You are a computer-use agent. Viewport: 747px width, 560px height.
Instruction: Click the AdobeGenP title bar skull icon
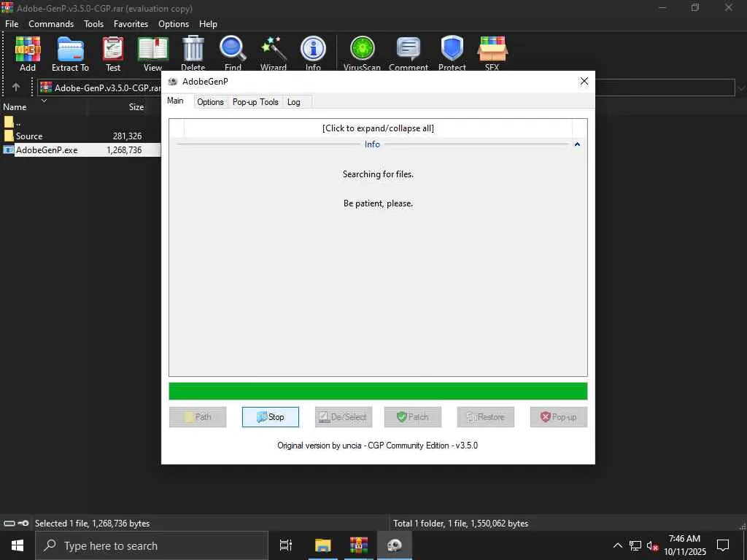point(172,82)
